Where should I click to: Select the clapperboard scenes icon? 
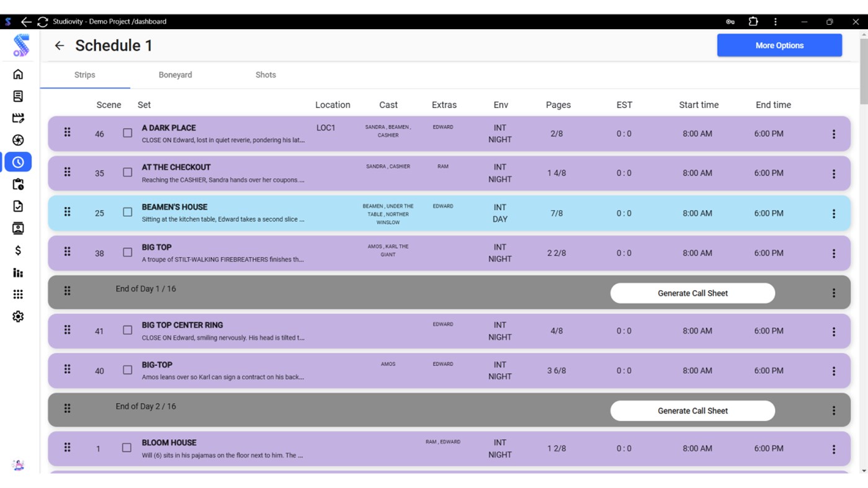coord(18,118)
